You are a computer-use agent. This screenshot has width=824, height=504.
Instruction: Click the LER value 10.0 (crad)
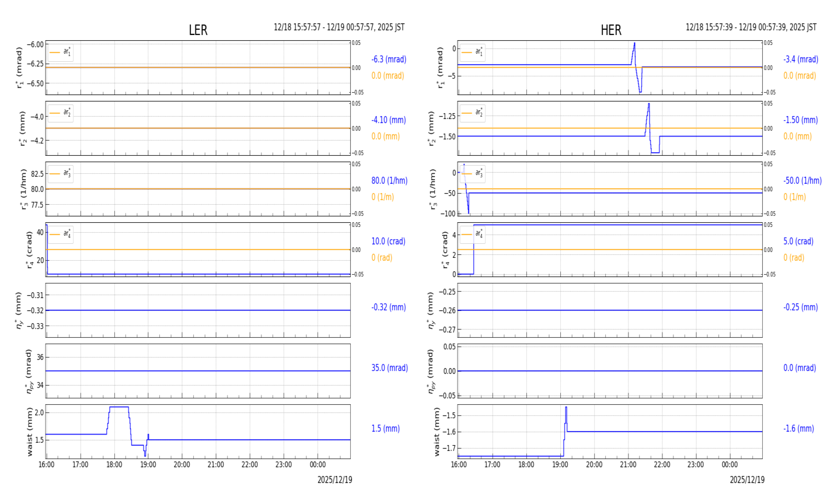388,242
